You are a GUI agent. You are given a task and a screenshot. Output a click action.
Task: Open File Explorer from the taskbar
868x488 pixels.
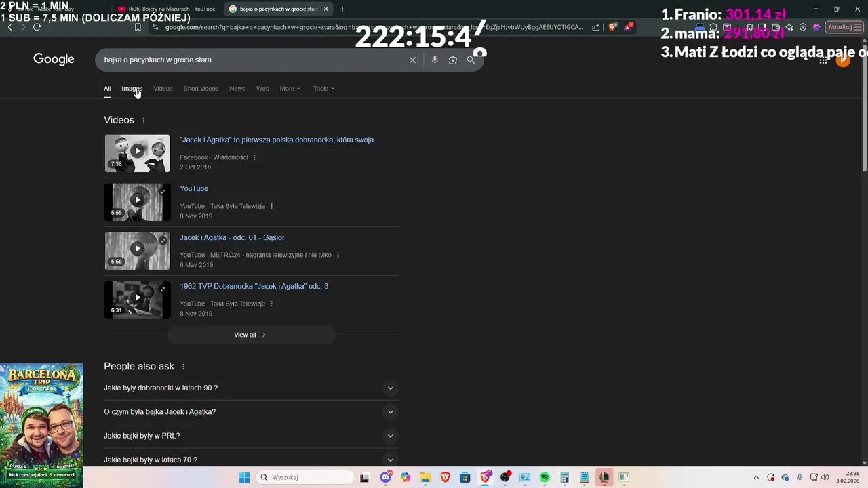click(x=425, y=477)
